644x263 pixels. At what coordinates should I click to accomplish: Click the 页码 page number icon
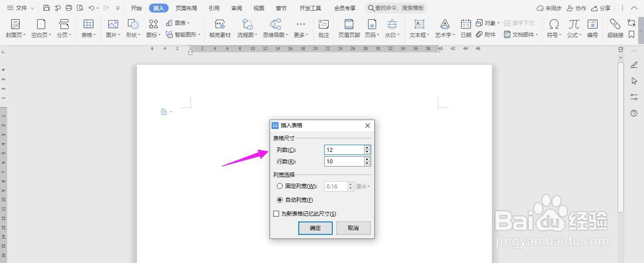pyautogui.click(x=372, y=24)
